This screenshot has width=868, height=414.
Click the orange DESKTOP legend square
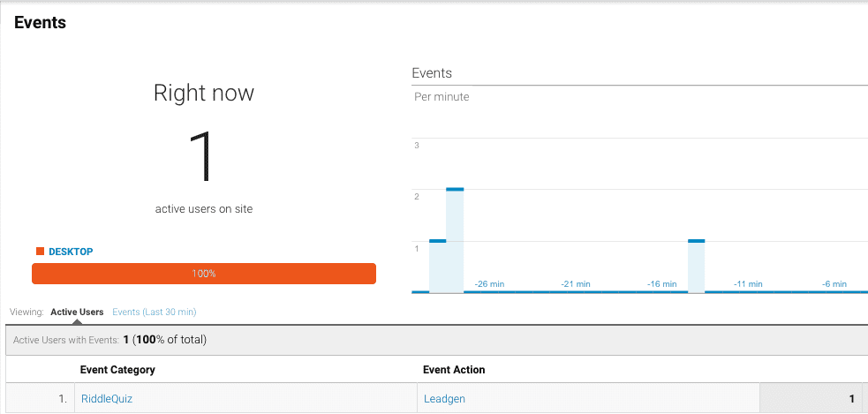(x=40, y=252)
